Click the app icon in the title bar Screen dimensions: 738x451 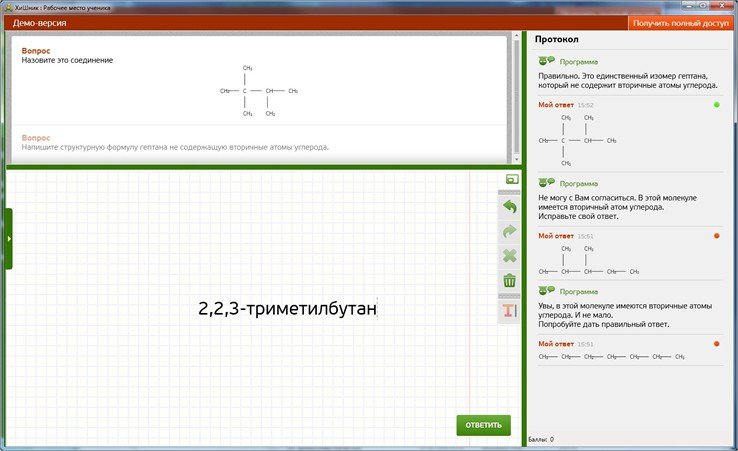pos(7,7)
